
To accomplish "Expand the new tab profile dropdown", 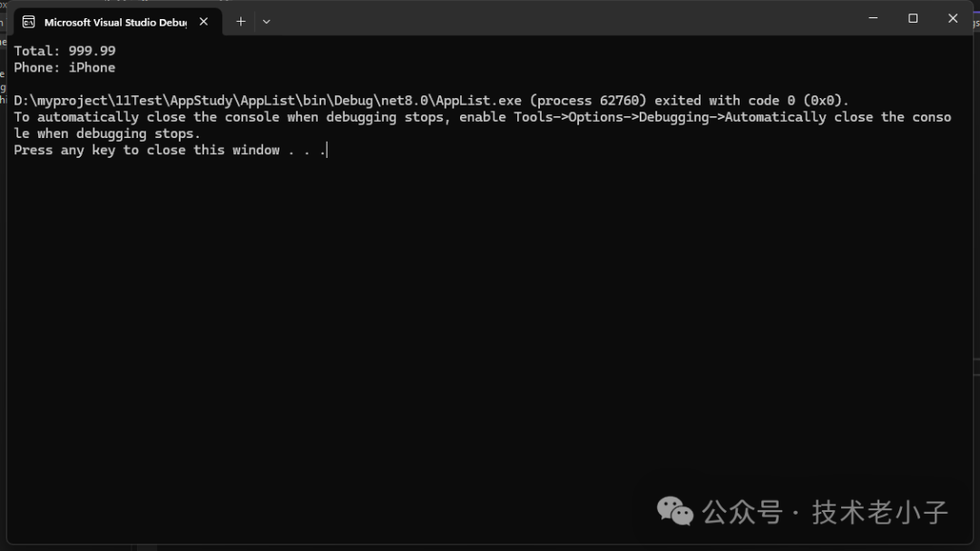I will [x=266, y=22].
